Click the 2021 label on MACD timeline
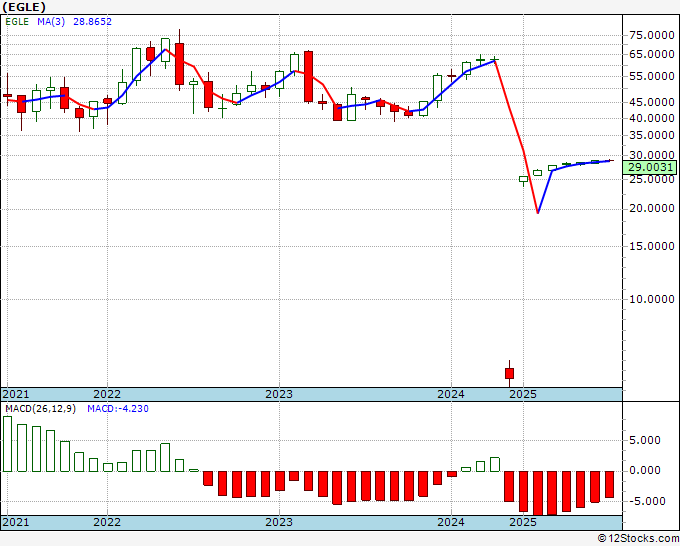This screenshot has height=546, width=680. point(16,522)
